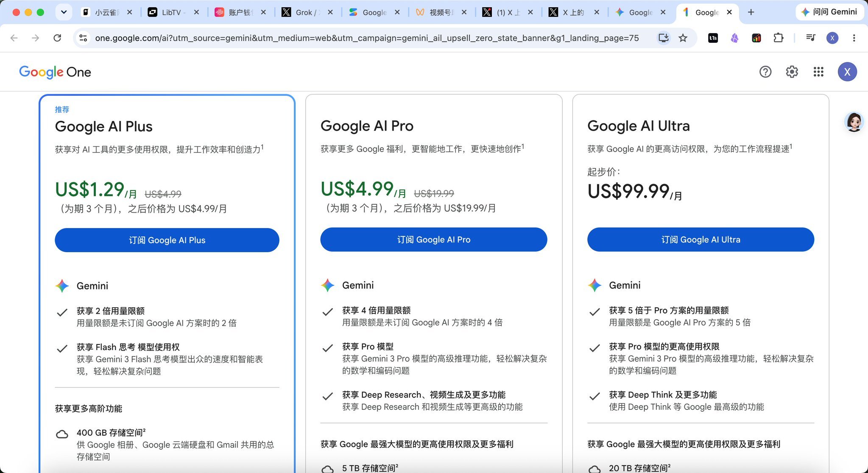Open Google One help icon

point(765,72)
